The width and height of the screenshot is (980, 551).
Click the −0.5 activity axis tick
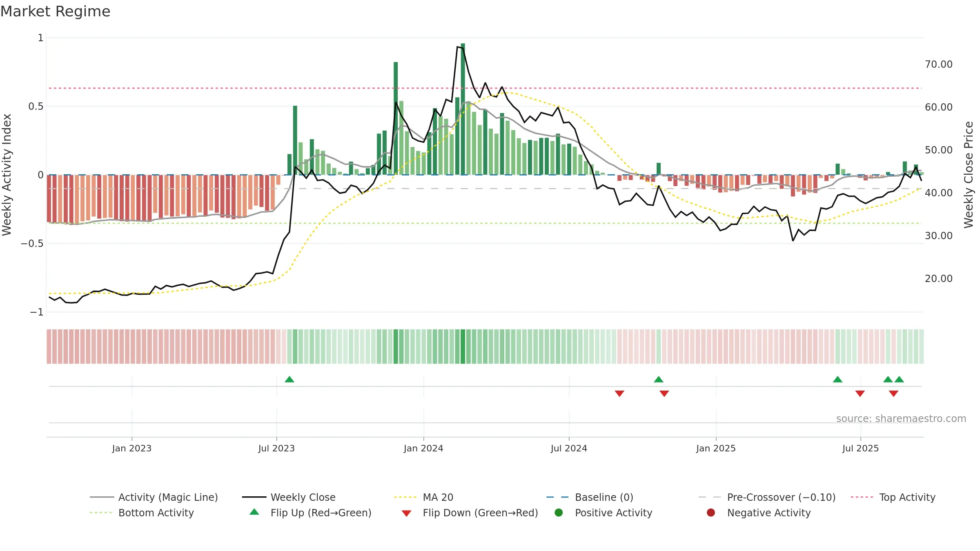tap(32, 243)
